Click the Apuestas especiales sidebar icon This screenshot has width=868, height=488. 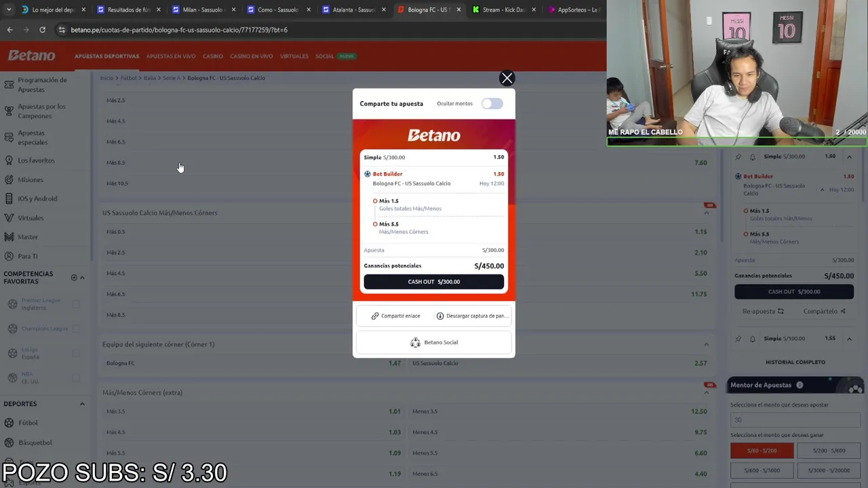point(9,138)
